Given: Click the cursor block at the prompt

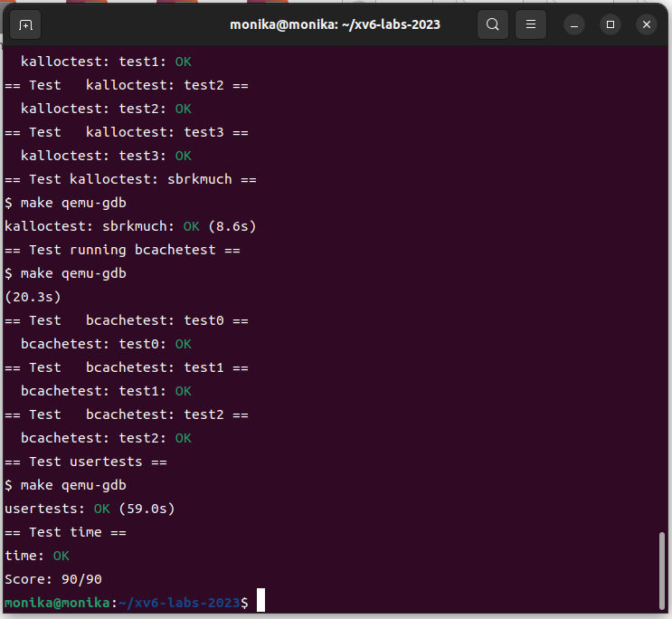Looking at the screenshot, I should 260,602.
